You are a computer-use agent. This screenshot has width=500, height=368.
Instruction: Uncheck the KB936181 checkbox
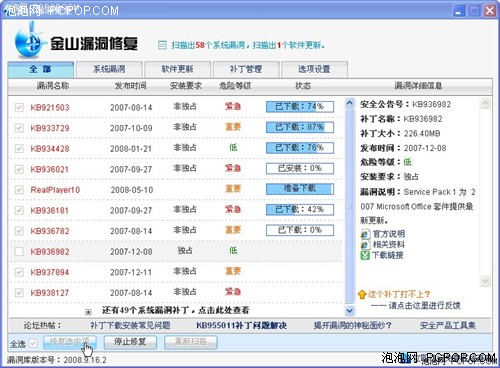[x=19, y=210]
